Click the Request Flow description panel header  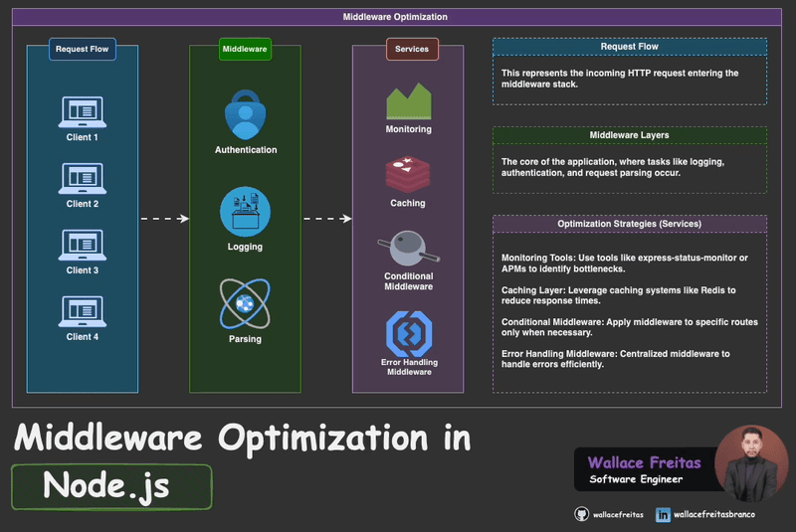pyautogui.click(x=630, y=47)
